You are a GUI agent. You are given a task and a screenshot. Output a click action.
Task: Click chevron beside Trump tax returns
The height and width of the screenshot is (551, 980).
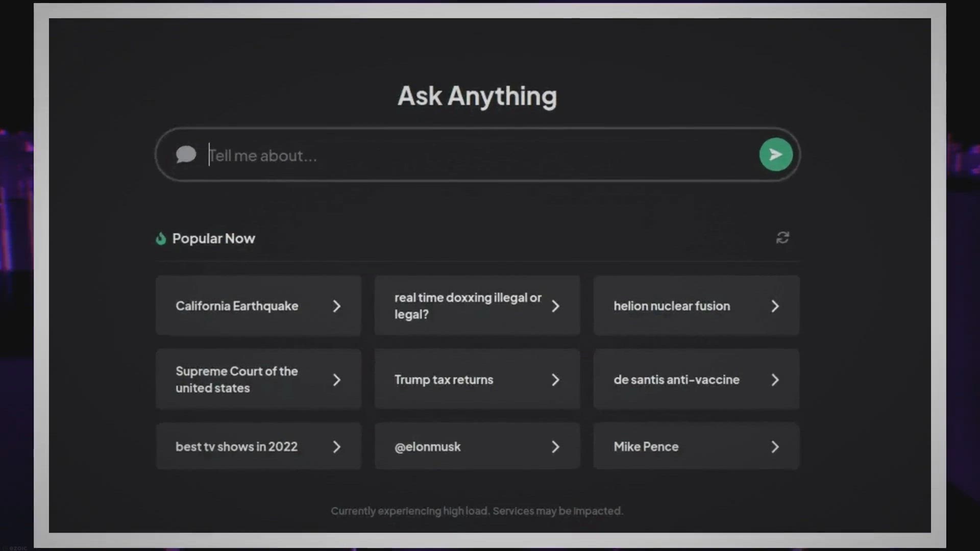point(555,380)
